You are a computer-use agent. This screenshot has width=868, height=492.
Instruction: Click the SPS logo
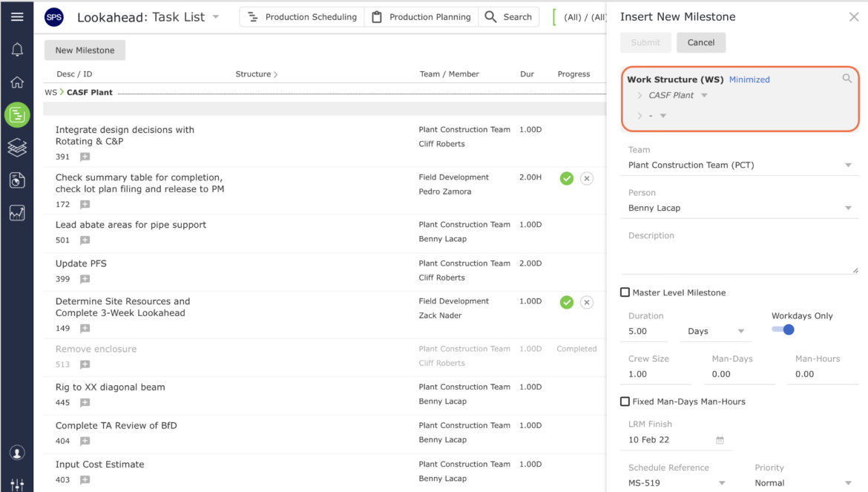point(53,17)
